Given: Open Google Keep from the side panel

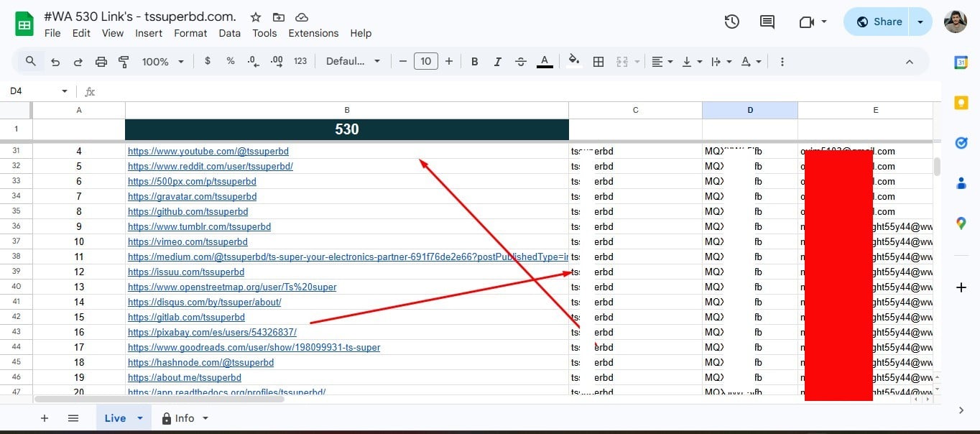Looking at the screenshot, I should point(961,103).
